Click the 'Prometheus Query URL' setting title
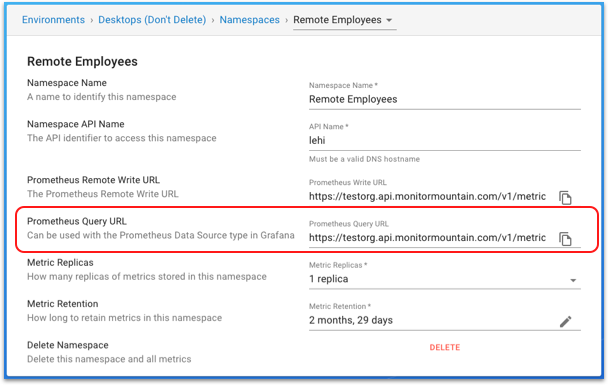This screenshot has height=385, width=608. coord(77,221)
